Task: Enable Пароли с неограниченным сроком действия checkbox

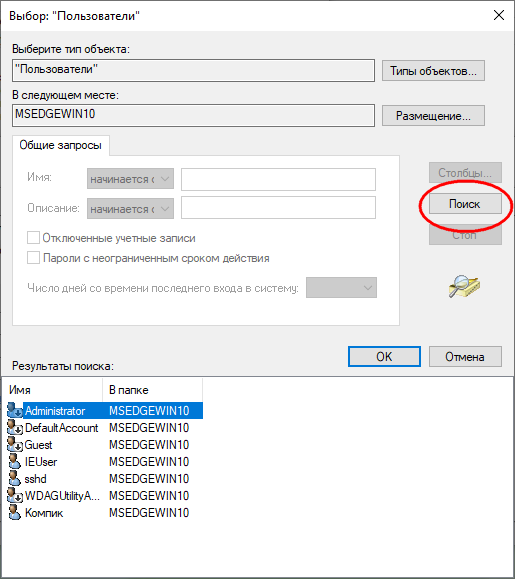Action: coord(33,258)
